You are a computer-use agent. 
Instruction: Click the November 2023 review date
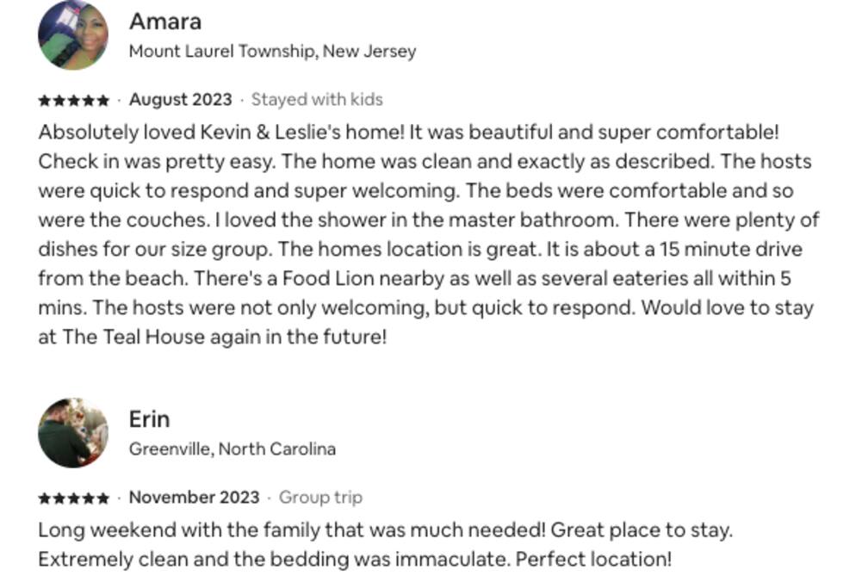[x=194, y=498]
